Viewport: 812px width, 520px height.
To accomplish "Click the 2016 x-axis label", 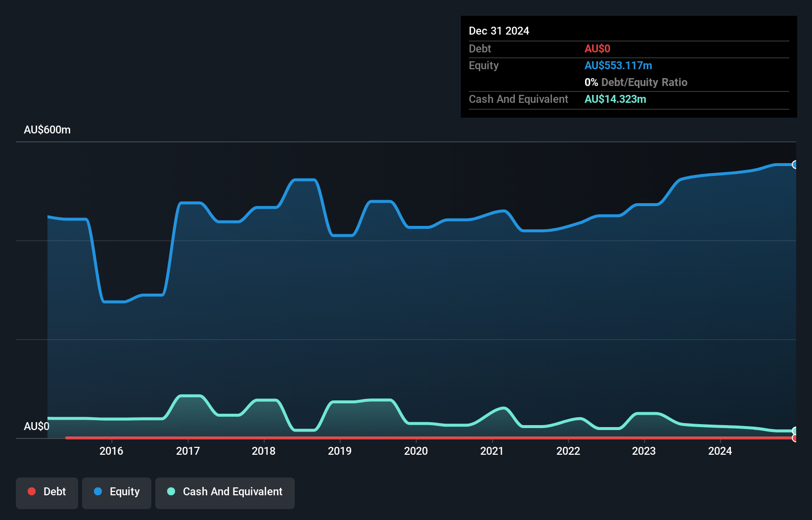I will coord(111,451).
